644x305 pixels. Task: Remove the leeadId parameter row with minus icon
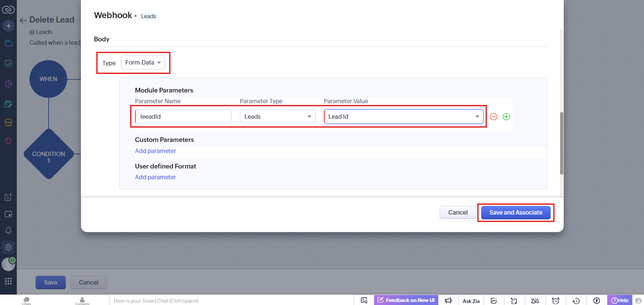[x=494, y=117]
